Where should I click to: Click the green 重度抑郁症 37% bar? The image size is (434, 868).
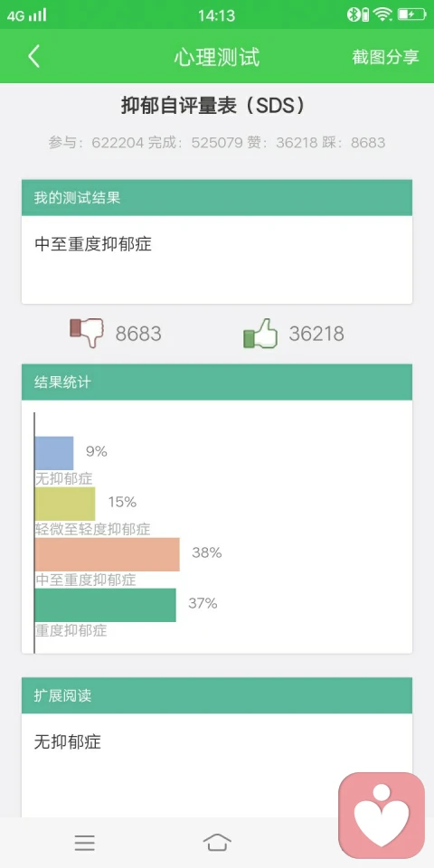105,605
